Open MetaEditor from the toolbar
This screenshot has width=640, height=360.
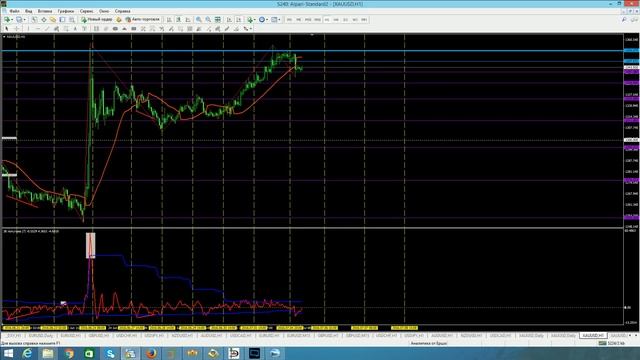[x=119, y=20]
